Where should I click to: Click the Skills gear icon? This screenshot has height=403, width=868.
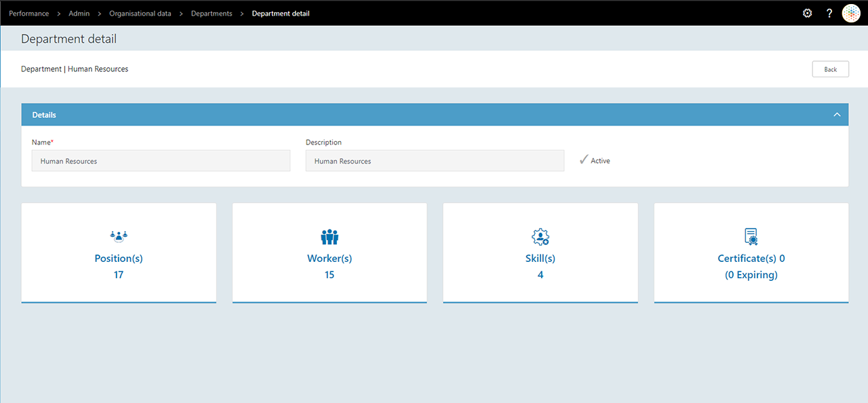540,237
